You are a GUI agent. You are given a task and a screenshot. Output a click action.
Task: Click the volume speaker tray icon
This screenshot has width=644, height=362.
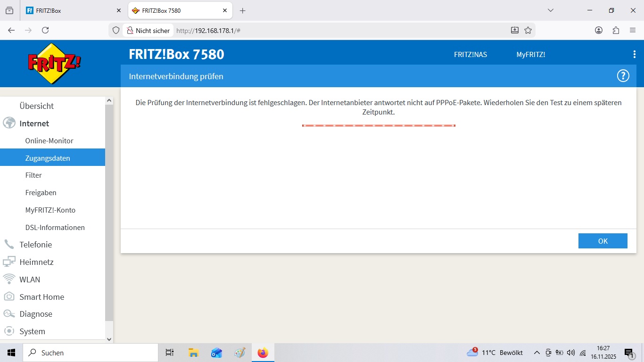tap(571, 353)
